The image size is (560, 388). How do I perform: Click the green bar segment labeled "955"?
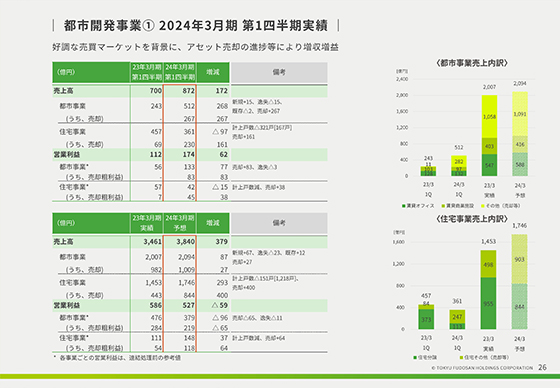488,303
